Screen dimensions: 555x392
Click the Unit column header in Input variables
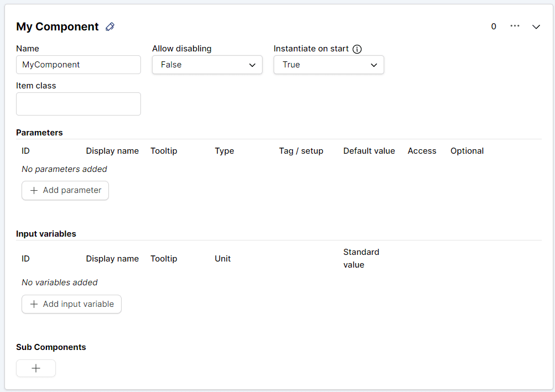coord(223,259)
